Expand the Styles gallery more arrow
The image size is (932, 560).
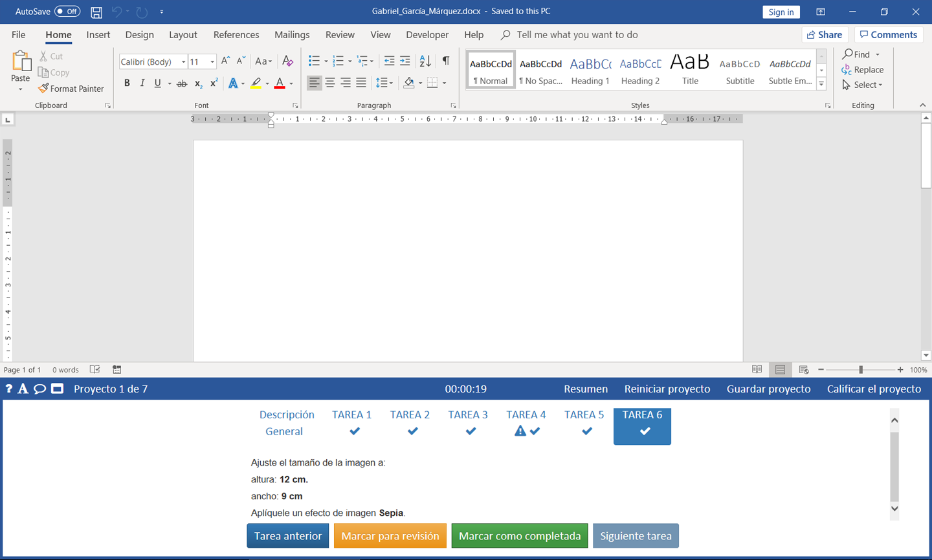coord(821,84)
